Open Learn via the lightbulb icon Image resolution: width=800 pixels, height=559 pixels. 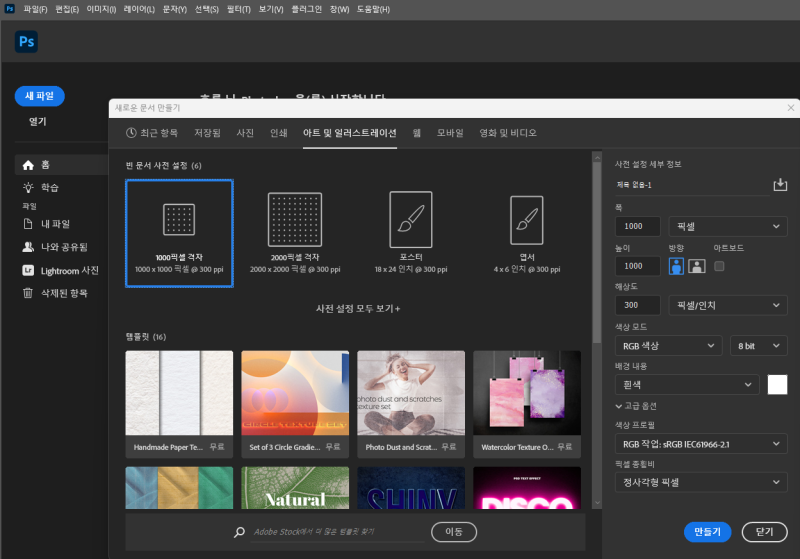click(28, 187)
